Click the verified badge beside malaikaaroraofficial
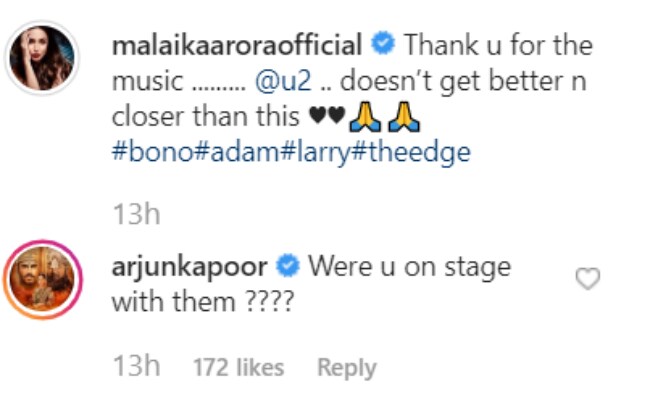Image resolution: width=650 pixels, height=400 pixels. point(381,46)
